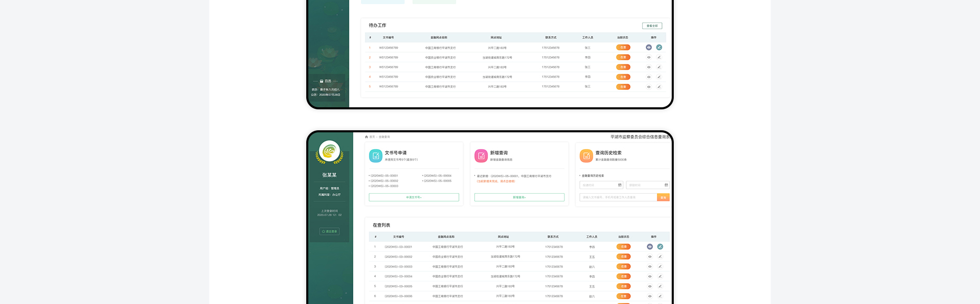Screen dimensions: 980x304
Task: Click the pink 新增查询 card icon
Action: click(481, 156)
